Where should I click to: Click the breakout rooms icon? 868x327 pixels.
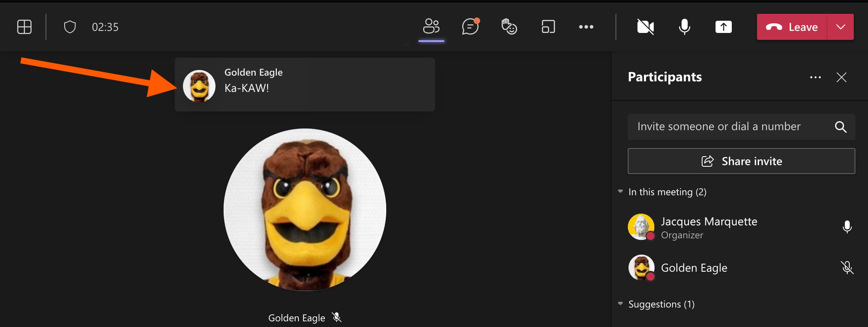point(548,27)
